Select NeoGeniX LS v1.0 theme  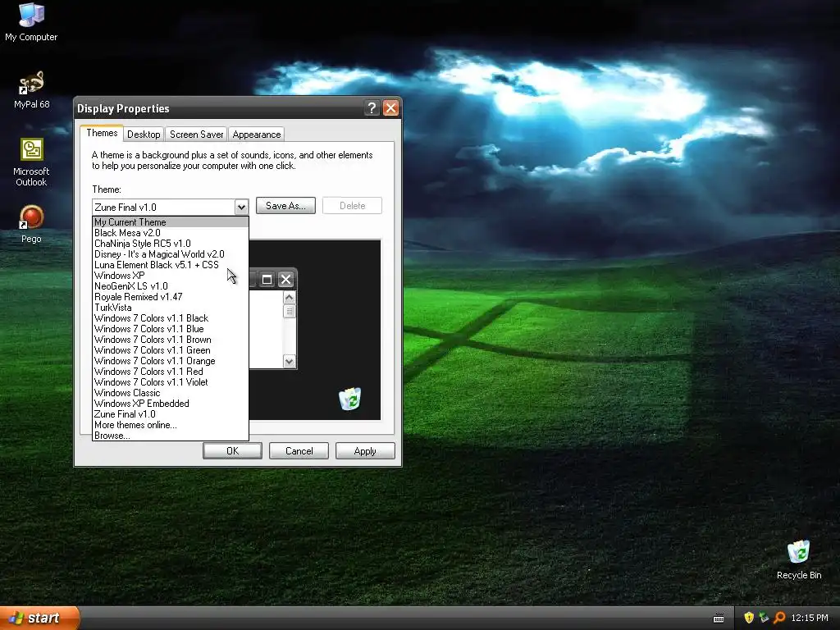pyautogui.click(x=171, y=286)
